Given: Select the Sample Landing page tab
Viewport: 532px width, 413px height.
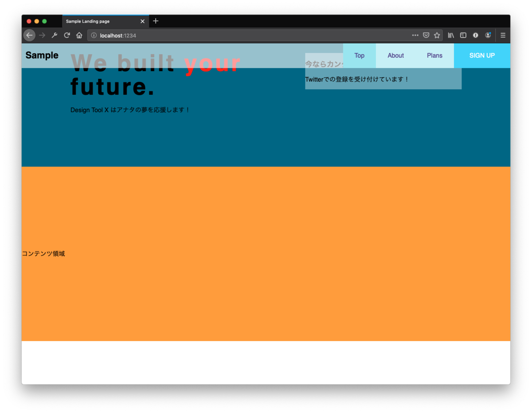Looking at the screenshot, I should click(106, 21).
